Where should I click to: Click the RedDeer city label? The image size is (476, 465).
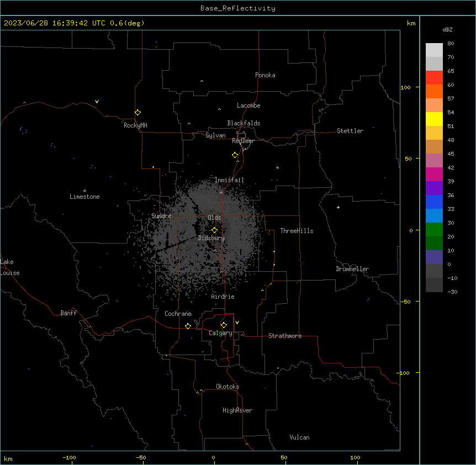click(x=244, y=141)
